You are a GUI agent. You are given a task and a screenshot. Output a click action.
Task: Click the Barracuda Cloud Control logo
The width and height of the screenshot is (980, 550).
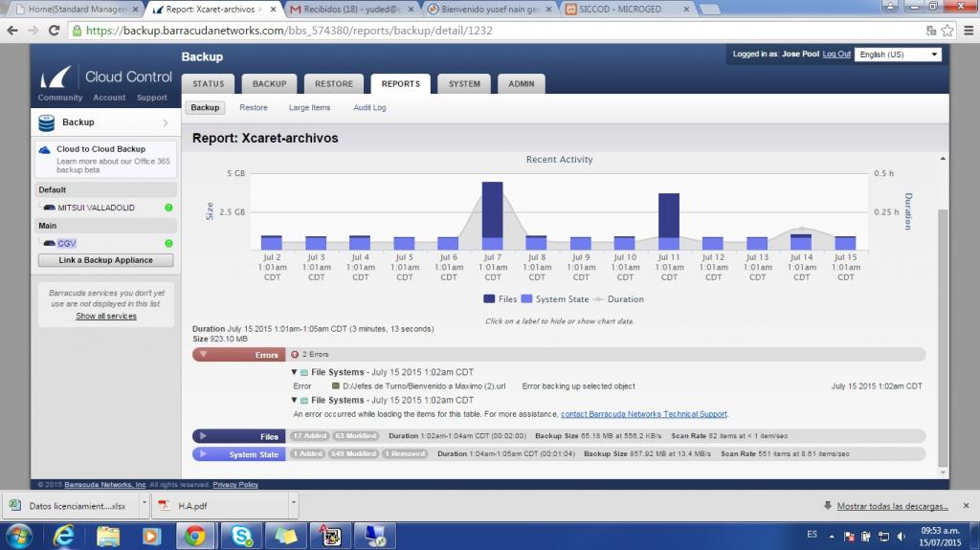click(x=105, y=77)
